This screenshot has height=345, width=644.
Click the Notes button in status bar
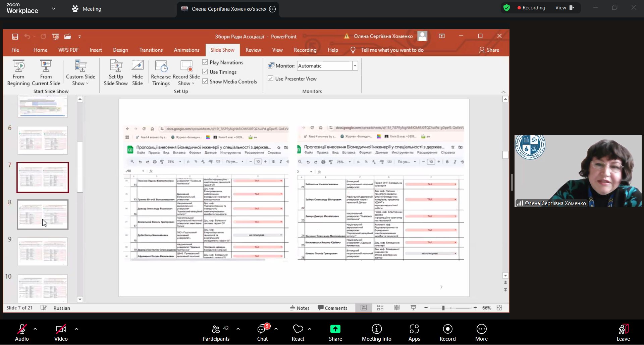[x=300, y=308]
